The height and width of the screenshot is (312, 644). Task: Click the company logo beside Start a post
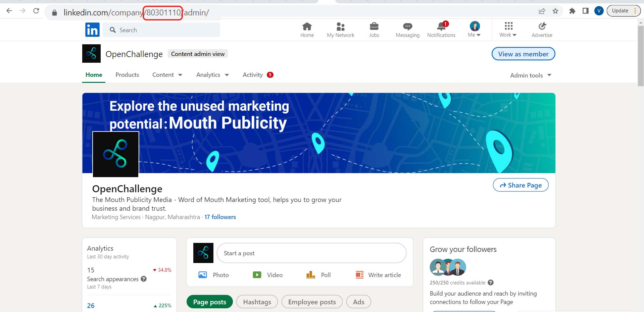[203, 253]
